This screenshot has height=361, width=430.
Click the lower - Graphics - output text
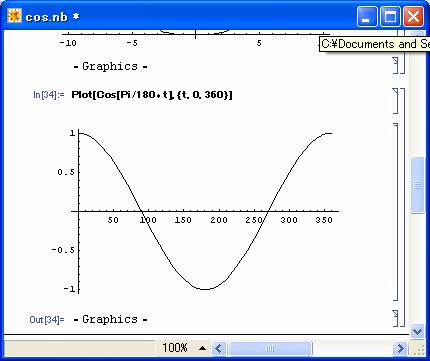pos(110,319)
